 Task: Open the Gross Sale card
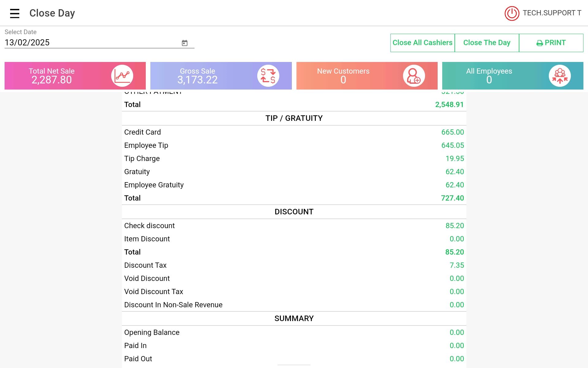221,76
